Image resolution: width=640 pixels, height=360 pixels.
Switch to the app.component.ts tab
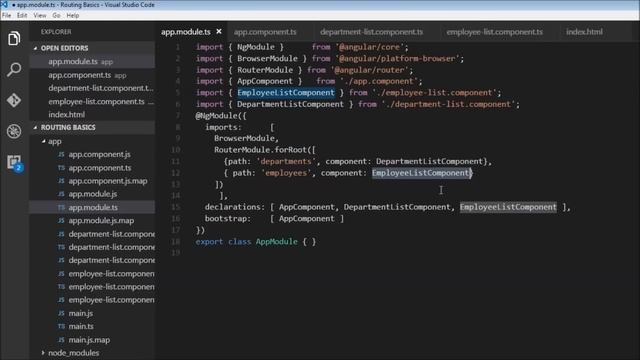click(265, 32)
